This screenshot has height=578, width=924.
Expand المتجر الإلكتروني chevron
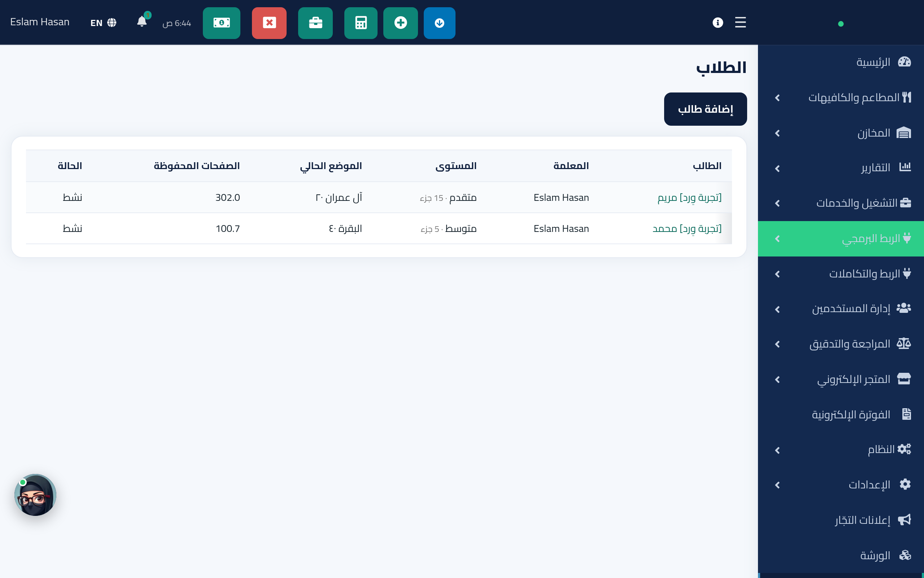[777, 380]
